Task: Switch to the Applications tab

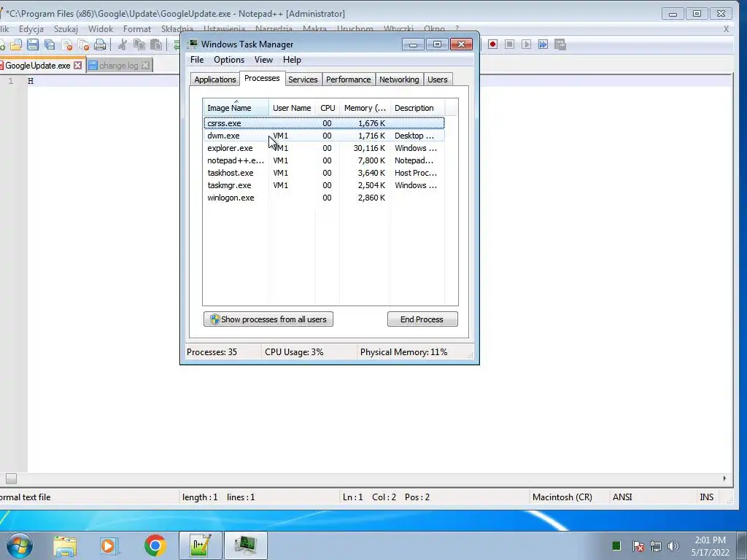Action: click(215, 79)
